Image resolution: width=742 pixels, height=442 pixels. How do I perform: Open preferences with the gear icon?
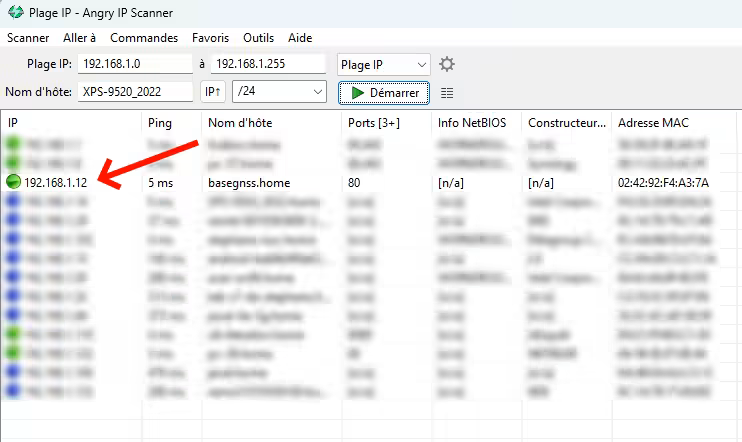[447, 64]
